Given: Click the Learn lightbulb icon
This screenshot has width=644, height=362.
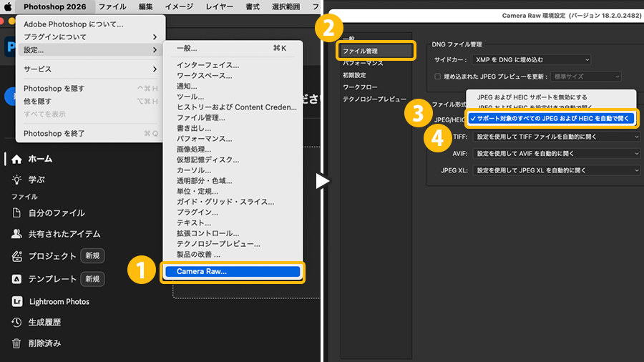Looking at the screenshot, I should tap(16, 180).
